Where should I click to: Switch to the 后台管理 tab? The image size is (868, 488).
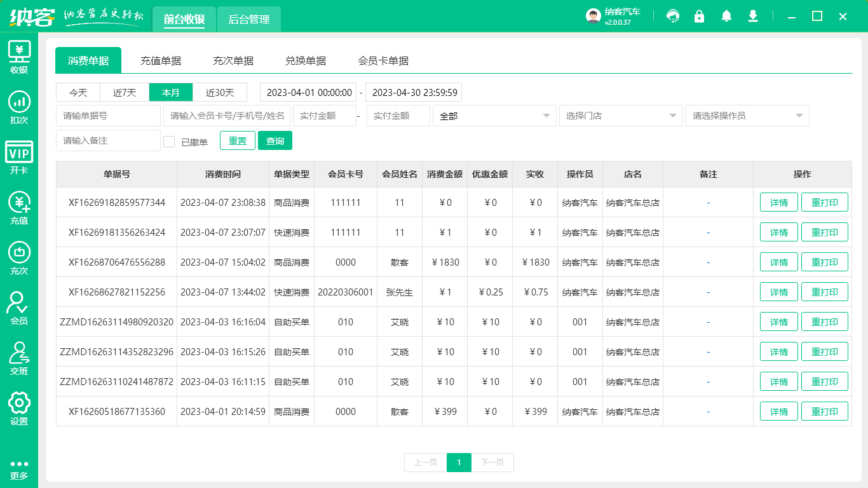249,19
